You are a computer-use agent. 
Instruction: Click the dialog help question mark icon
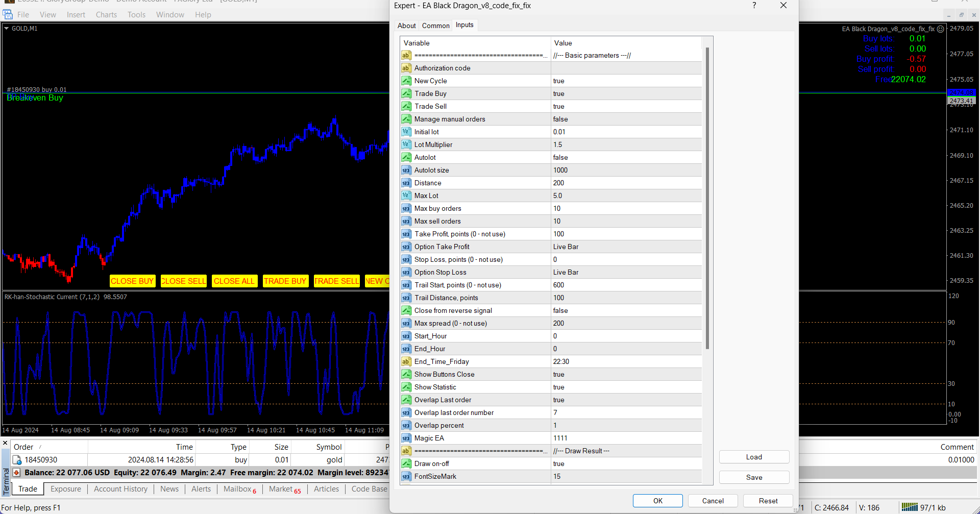[x=754, y=6]
